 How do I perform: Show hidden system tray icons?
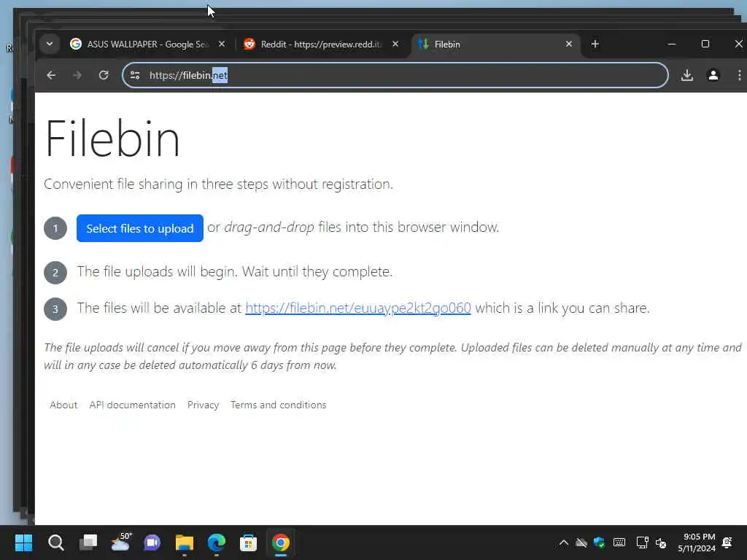coord(564,542)
